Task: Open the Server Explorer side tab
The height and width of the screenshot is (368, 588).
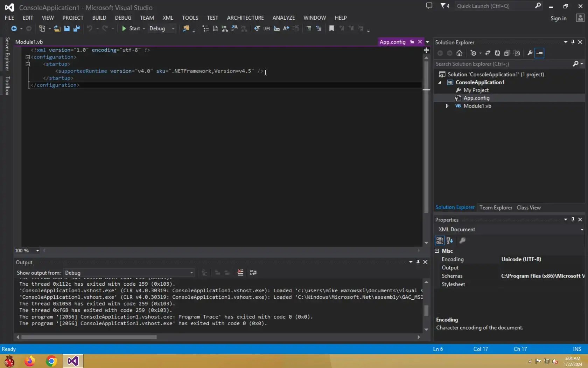Action: point(7,54)
